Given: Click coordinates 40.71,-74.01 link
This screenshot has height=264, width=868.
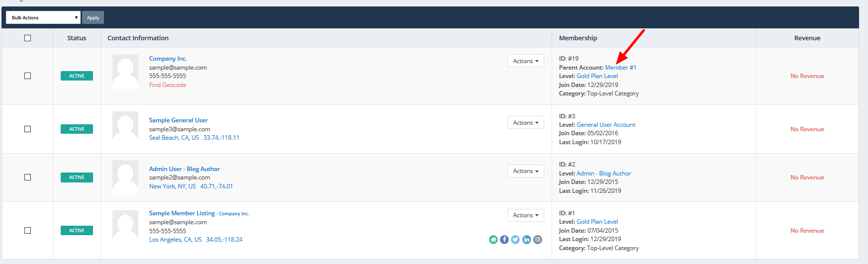Looking at the screenshot, I should coord(216,186).
